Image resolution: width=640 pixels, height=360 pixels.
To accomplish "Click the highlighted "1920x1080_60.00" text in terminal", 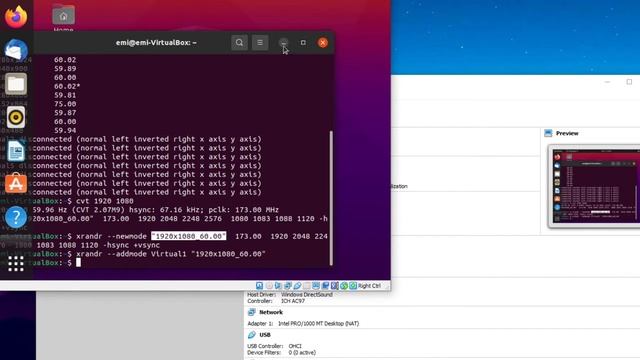I will coord(189,236).
